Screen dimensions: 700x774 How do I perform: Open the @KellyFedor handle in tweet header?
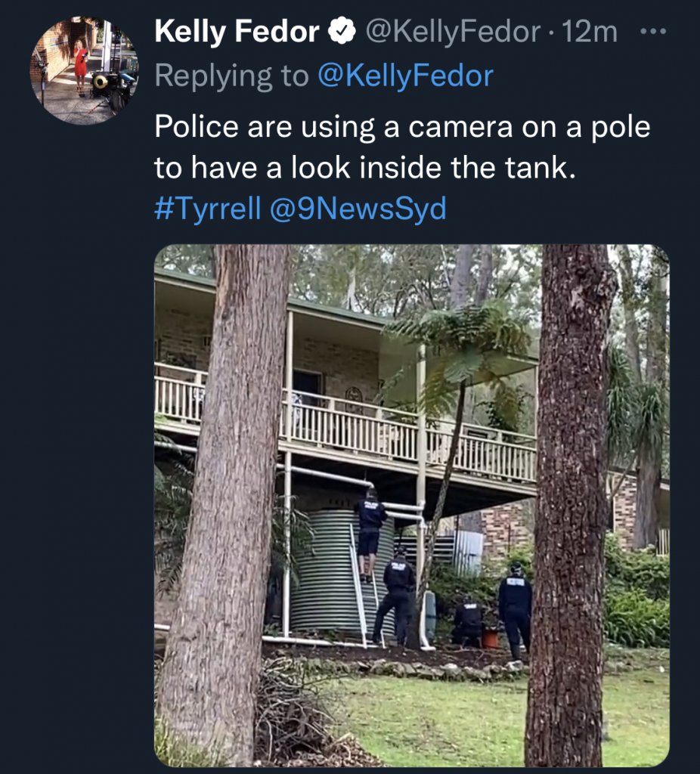[454, 33]
